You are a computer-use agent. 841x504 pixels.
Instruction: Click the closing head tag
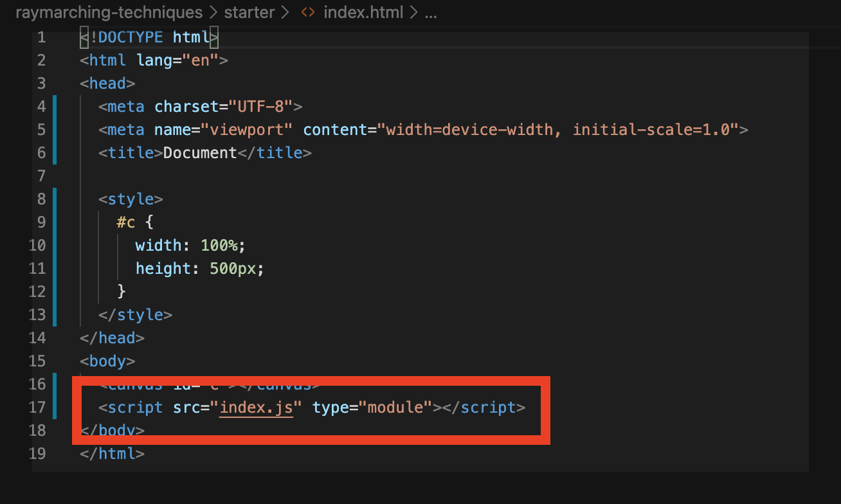pos(112,337)
